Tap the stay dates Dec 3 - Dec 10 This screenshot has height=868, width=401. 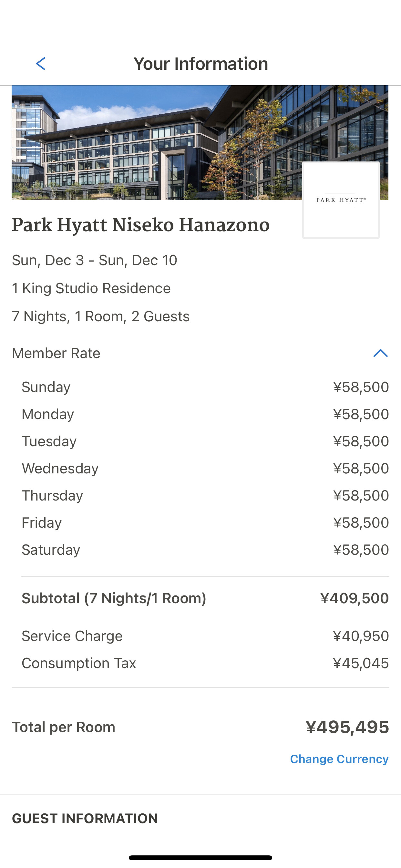pos(94,260)
